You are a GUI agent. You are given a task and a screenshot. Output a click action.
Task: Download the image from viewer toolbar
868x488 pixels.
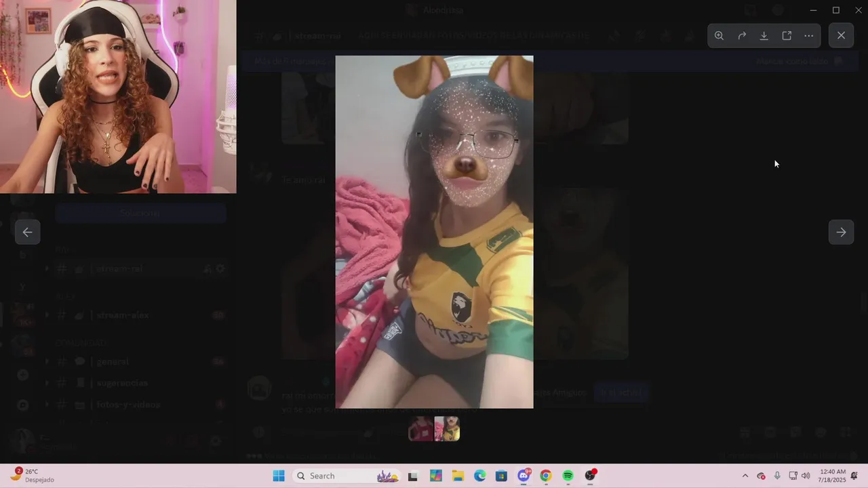pos(764,36)
